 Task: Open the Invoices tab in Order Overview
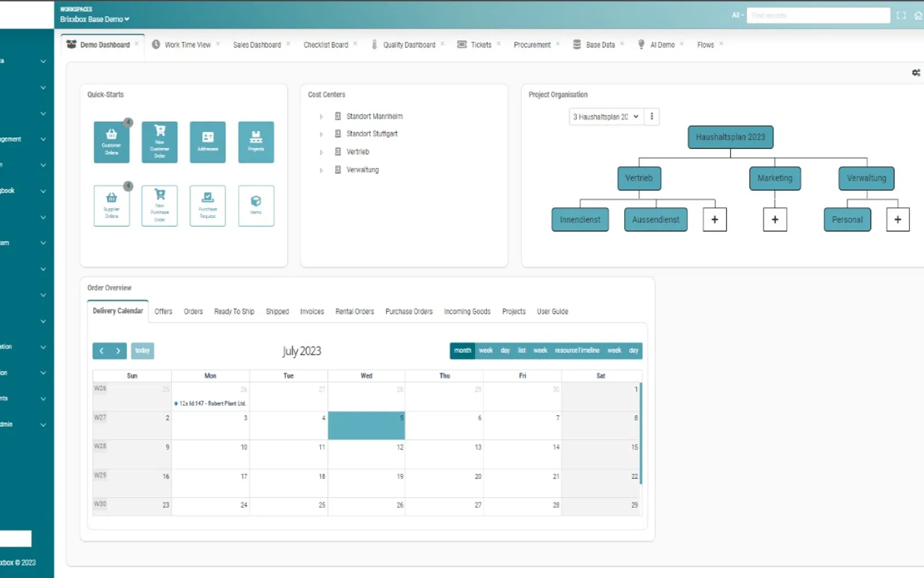coord(312,312)
